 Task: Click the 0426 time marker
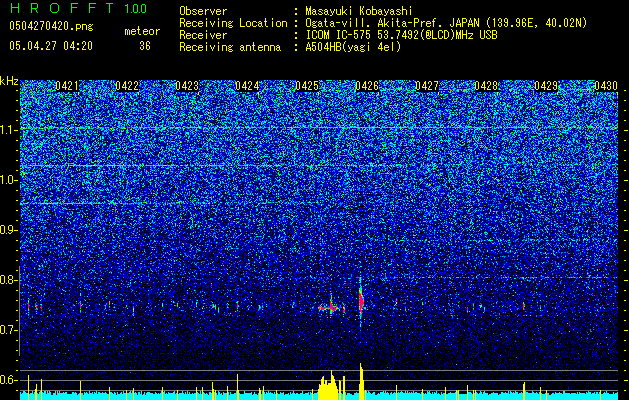tap(367, 86)
